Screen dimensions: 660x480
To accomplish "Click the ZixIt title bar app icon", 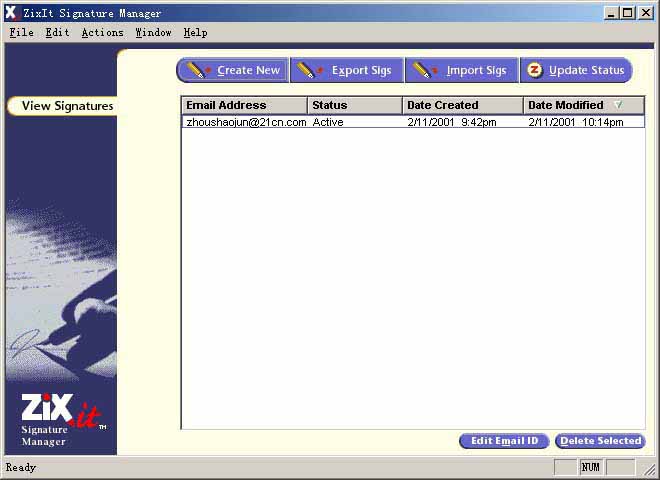I will tap(12, 13).
